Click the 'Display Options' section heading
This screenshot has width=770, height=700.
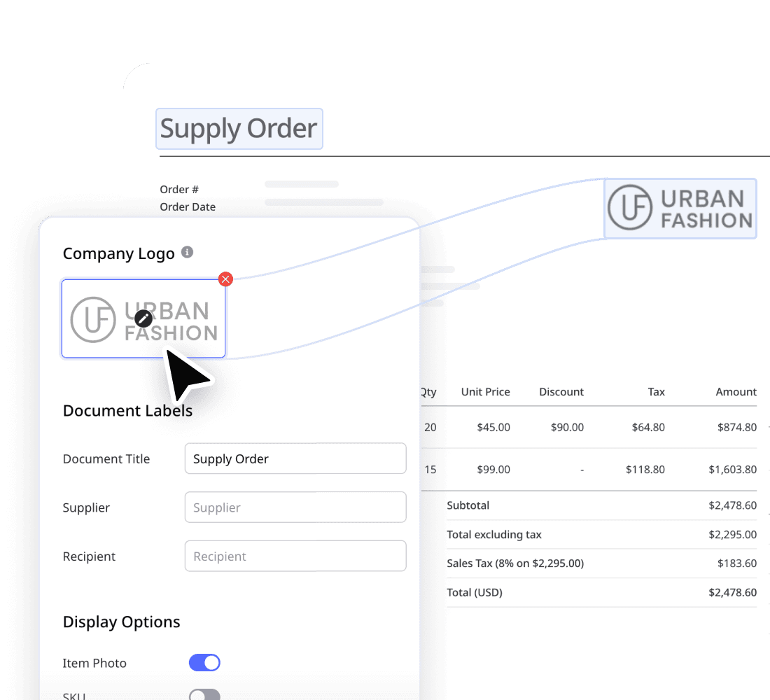point(121,622)
